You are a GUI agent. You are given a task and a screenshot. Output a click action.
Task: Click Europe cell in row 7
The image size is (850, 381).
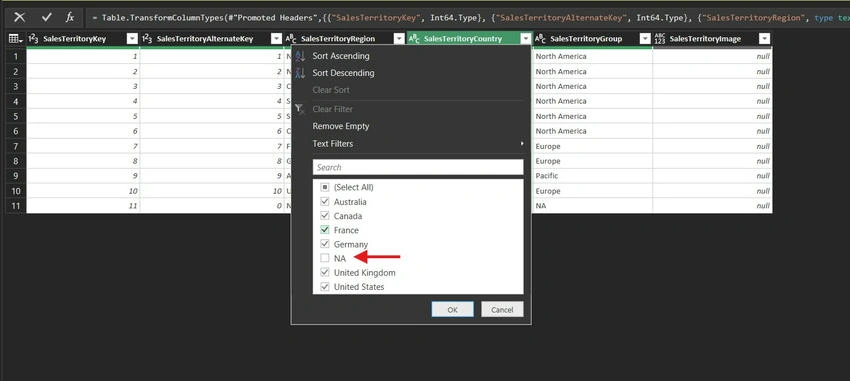pyautogui.click(x=593, y=146)
